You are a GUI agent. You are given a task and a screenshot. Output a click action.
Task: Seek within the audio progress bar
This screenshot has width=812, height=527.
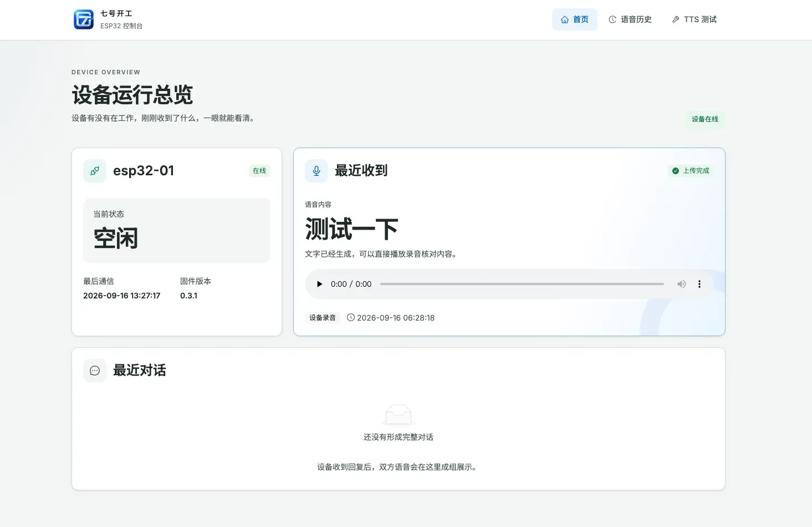point(522,284)
